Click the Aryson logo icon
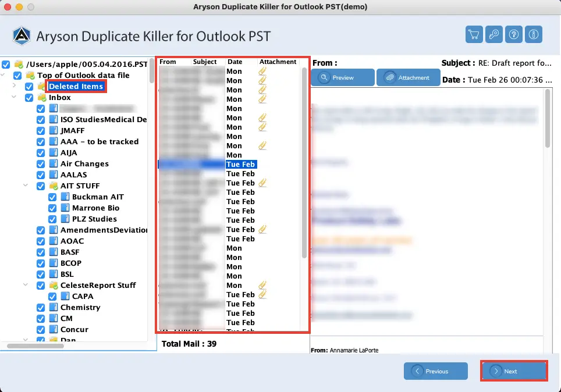561x392 pixels. click(x=22, y=36)
